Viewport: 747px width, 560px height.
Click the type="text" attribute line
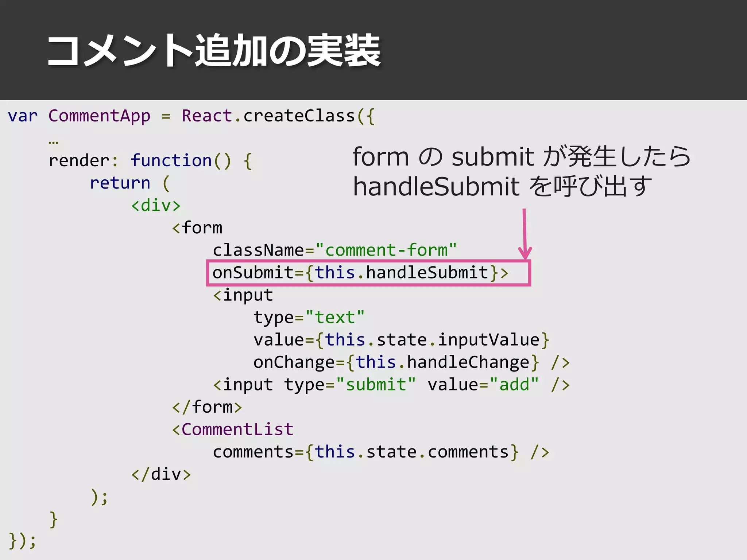coord(309,318)
